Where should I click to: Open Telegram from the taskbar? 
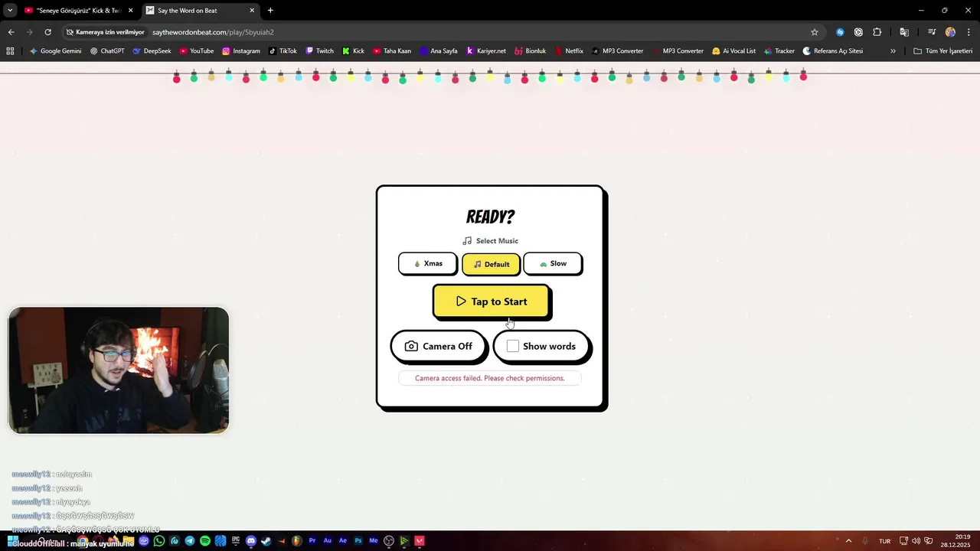click(x=190, y=541)
